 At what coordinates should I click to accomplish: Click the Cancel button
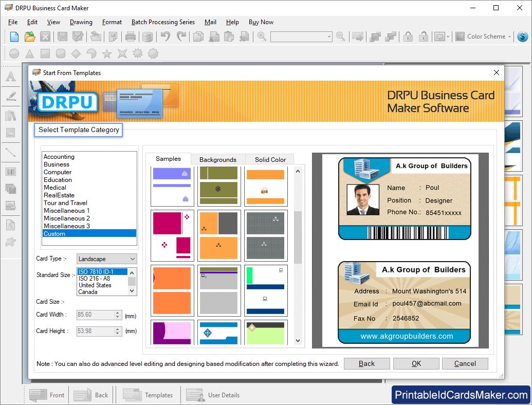pos(465,363)
